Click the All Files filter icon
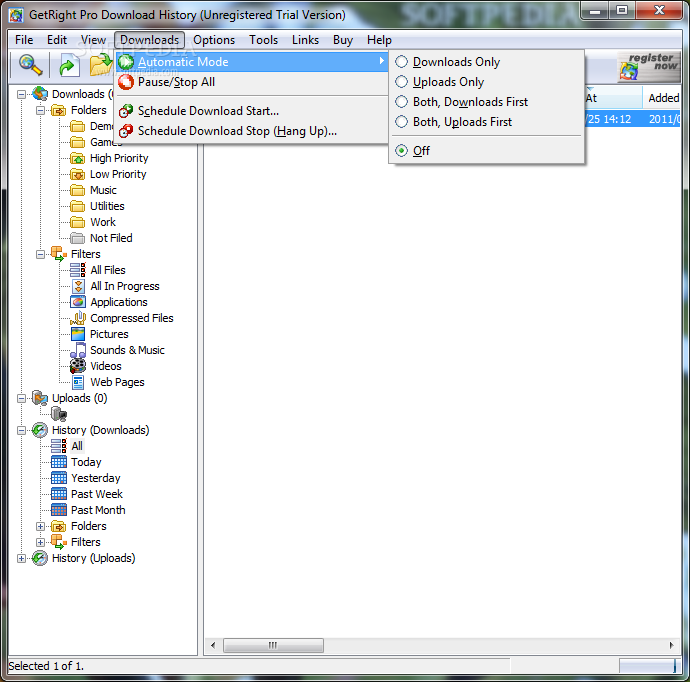 coord(78,270)
